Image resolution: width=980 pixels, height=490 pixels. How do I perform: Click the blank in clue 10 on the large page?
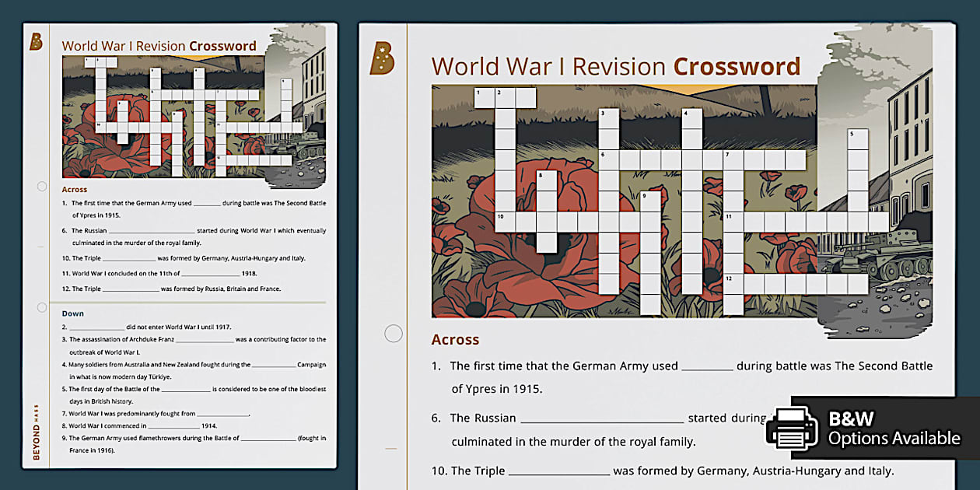tap(558, 471)
